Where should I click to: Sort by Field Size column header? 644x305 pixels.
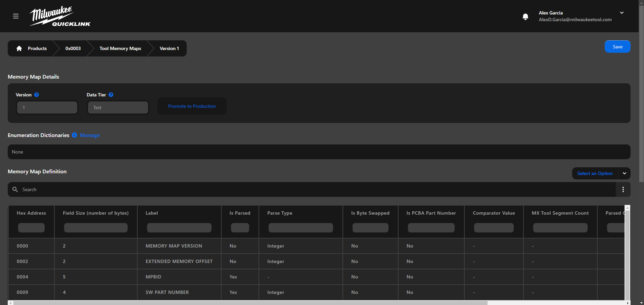[96, 213]
